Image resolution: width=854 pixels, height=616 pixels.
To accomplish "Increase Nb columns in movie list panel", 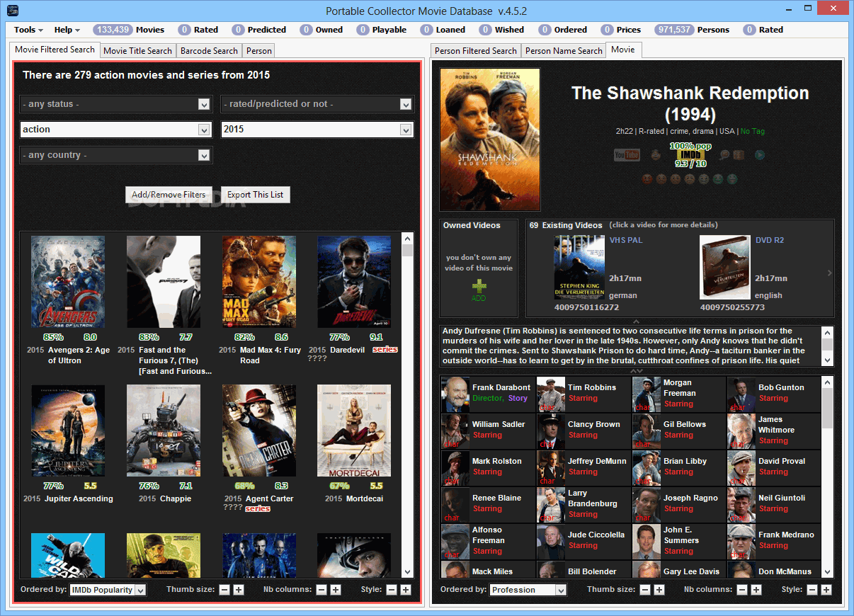I will tap(336, 590).
